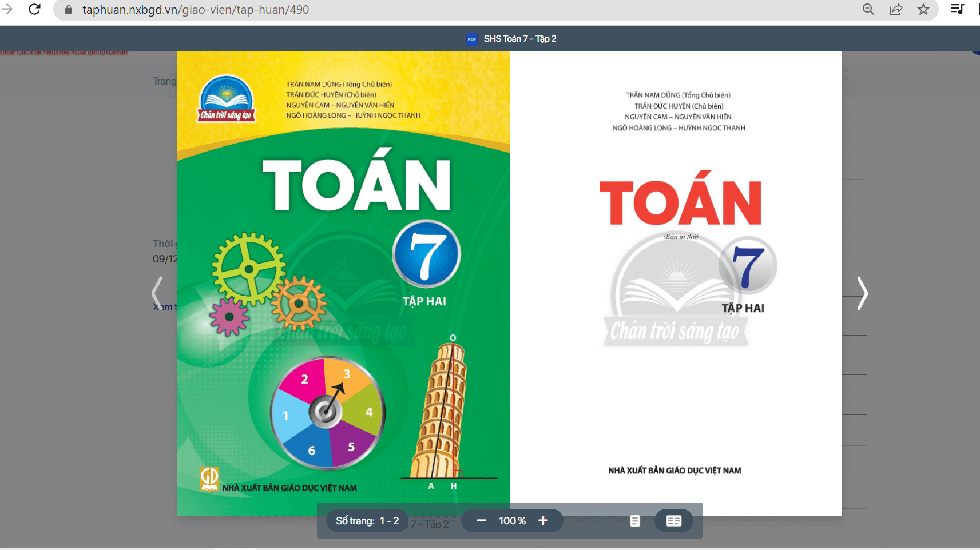The image size is (980, 550).
Task: Switch to single page view icon
Action: point(634,521)
